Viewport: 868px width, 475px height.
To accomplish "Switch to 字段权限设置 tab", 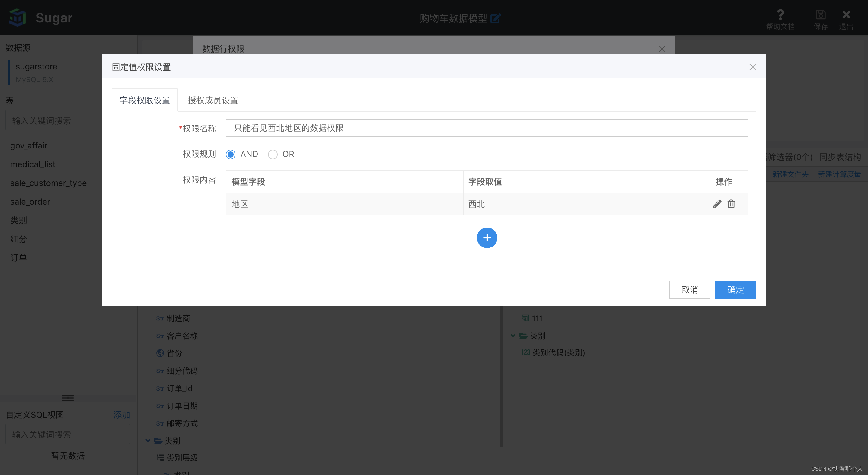I will tap(145, 100).
